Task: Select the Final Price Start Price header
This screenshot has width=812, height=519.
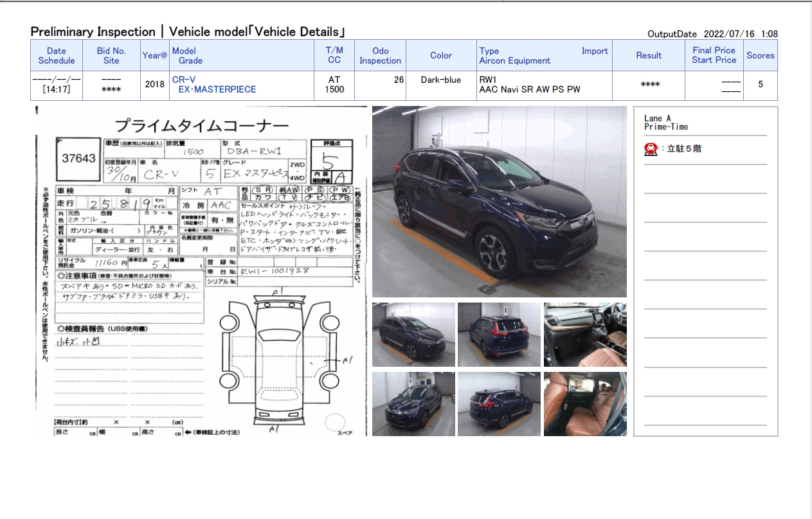Action: (x=714, y=55)
